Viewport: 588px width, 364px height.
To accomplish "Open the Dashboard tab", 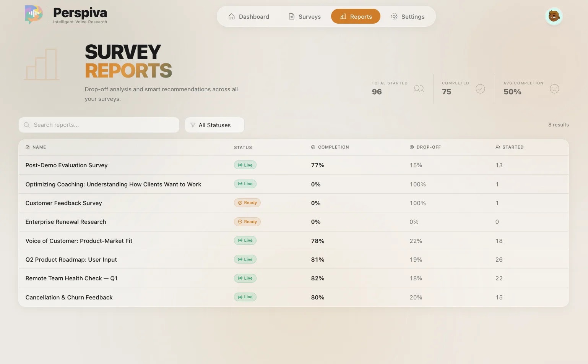I will point(249,16).
